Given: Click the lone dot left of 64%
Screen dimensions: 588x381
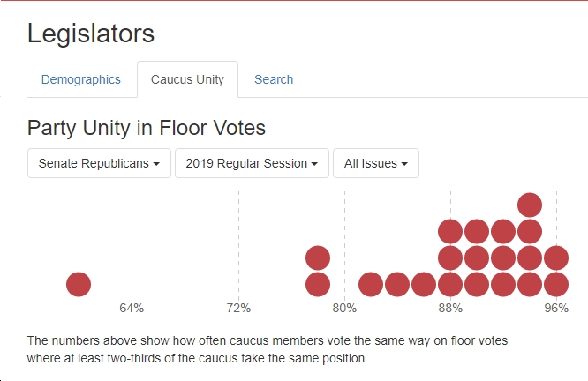Looking at the screenshot, I should pos(79,284).
